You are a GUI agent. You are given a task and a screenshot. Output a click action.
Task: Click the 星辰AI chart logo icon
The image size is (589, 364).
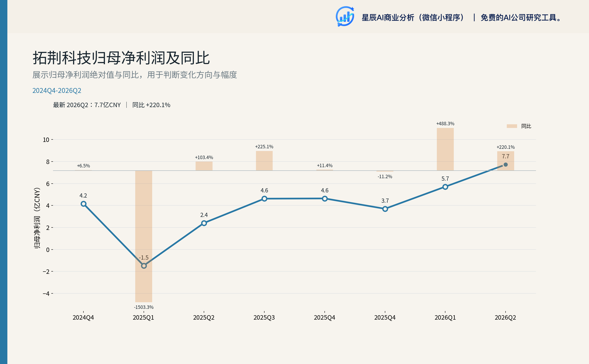tap(345, 16)
